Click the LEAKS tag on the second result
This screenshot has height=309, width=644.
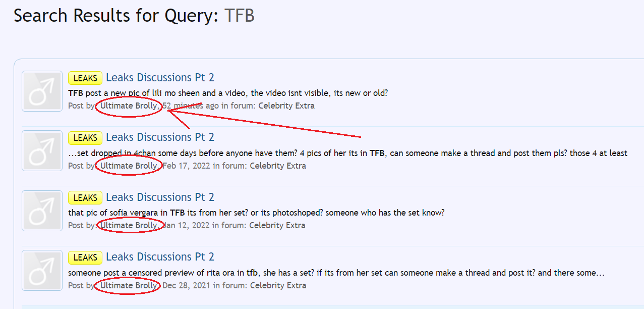coord(85,138)
